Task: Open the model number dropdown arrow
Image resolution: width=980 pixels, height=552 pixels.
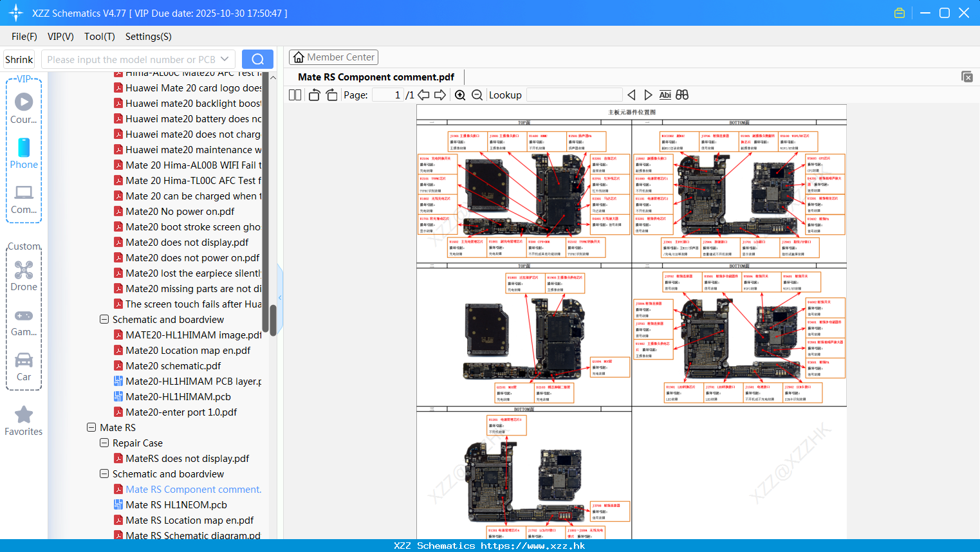Action: click(225, 59)
